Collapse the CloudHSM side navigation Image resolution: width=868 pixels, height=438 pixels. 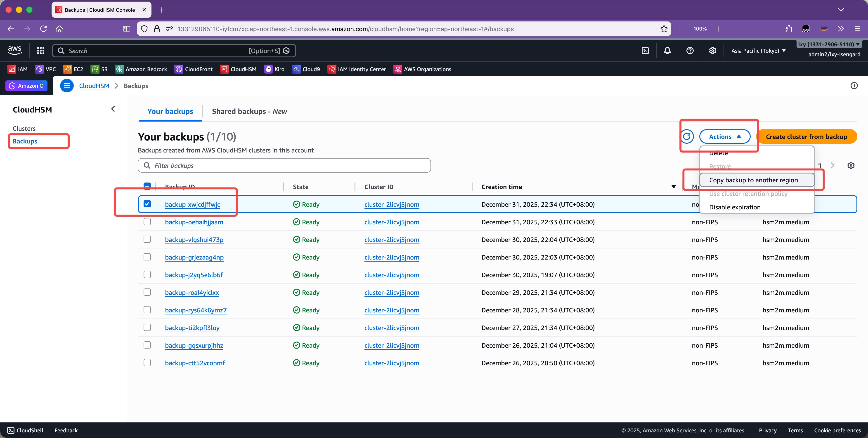pyautogui.click(x=113, y=109)
